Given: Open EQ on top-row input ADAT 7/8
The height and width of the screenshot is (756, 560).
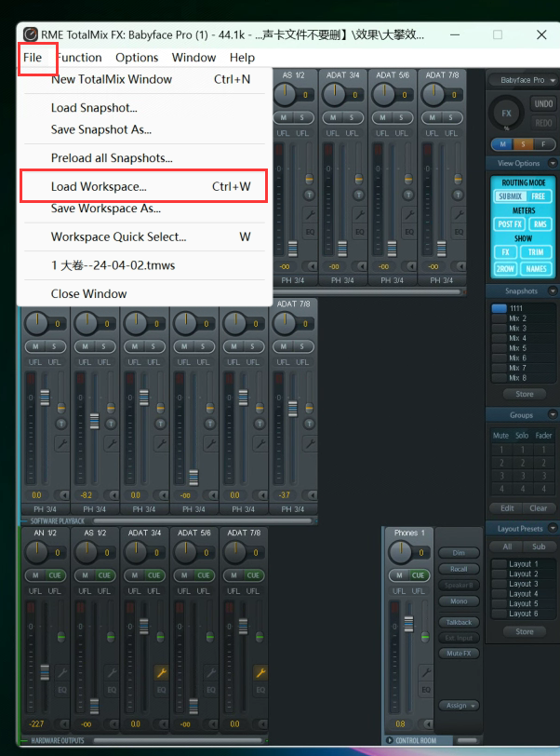Looking at the screenshot, I should click(460, 232).
